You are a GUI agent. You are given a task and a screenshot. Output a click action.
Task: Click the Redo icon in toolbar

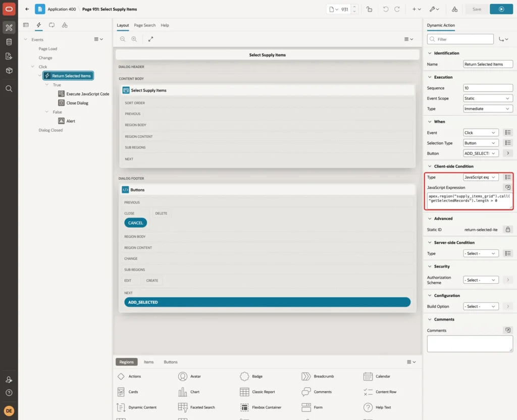pos(397,9)
